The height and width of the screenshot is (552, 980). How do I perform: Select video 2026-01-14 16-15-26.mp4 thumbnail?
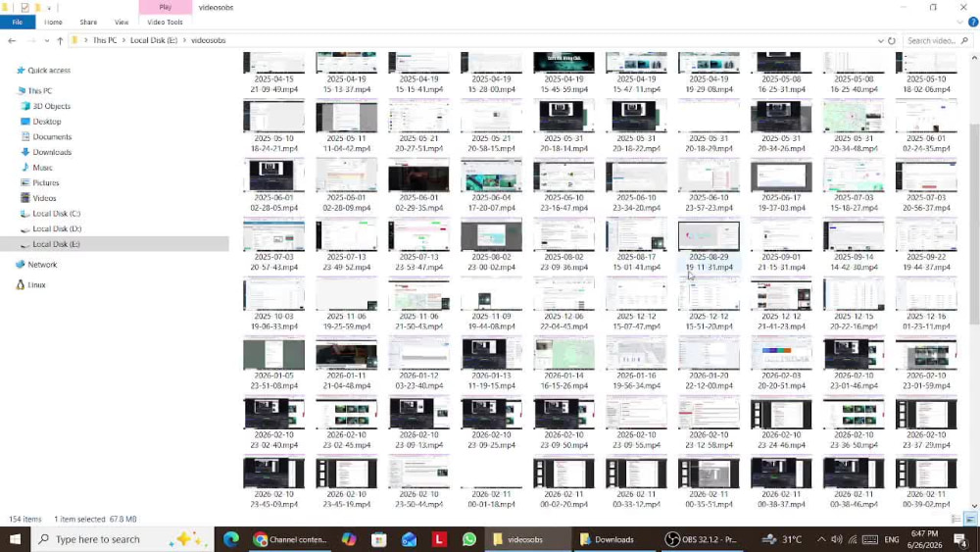(x=563, y=354)
